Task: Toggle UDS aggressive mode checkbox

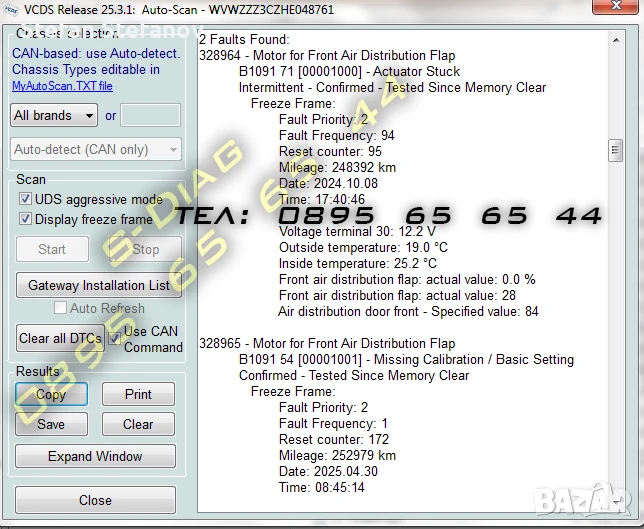Action: 26,199
